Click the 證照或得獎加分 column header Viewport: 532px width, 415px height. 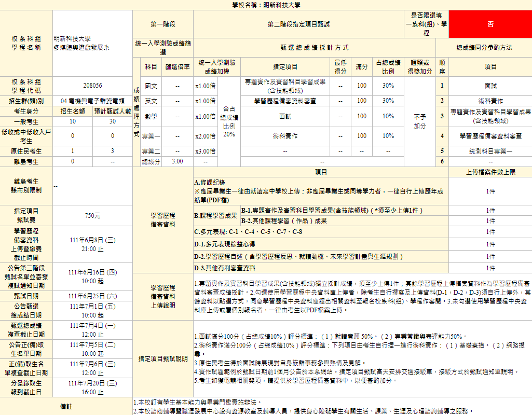[x=420, y=67]
